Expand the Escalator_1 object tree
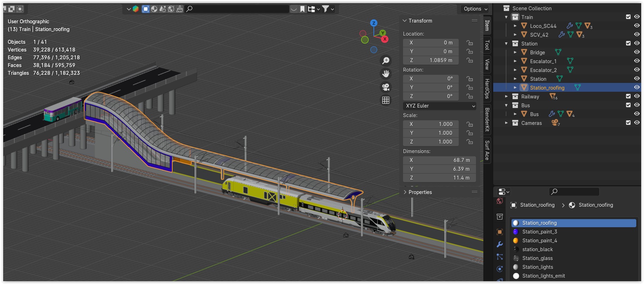644x284 pixels. (x=515, y=61)
